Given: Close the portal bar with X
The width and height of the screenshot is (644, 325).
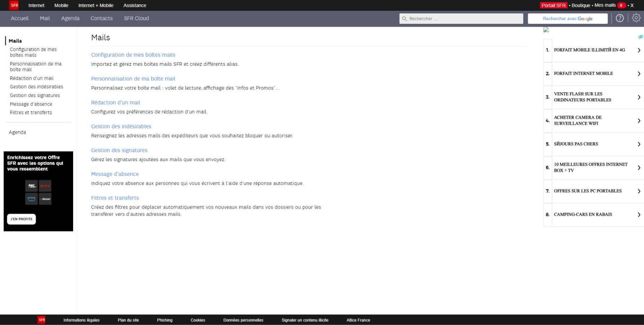Looking at the screenshot, I should tap(632, 5).
